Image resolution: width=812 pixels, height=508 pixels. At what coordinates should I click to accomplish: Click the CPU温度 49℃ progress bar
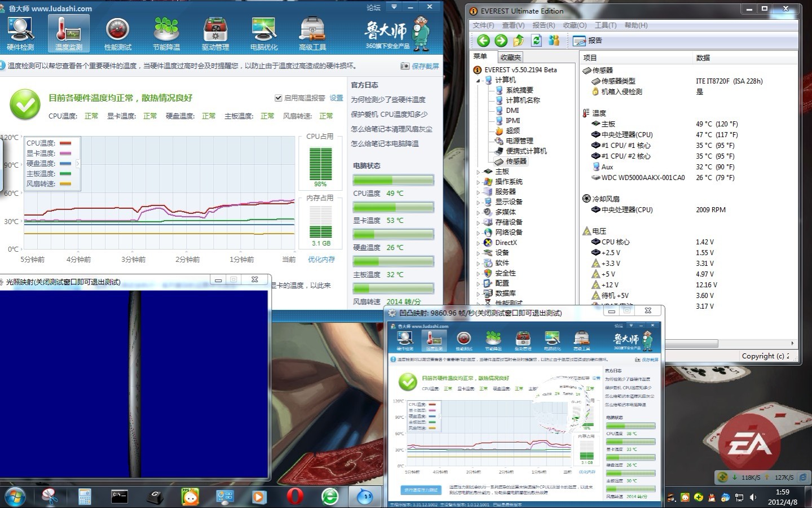pyautogui.click(x=393, y=181)
